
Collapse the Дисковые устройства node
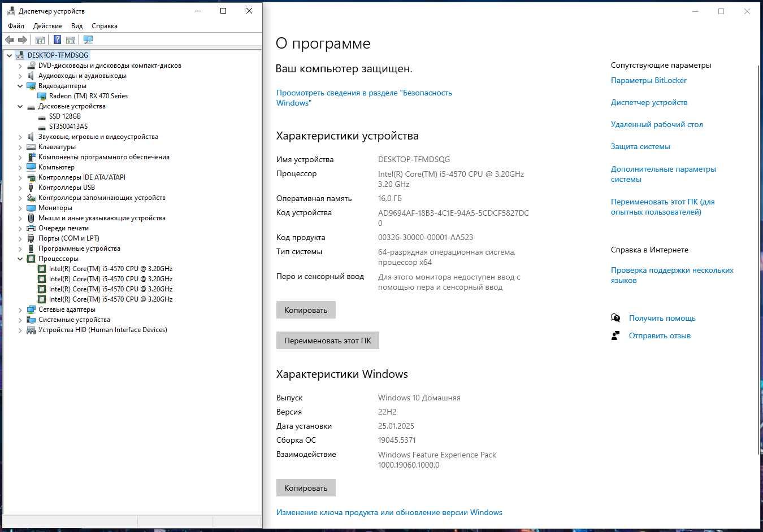[20, 106]
